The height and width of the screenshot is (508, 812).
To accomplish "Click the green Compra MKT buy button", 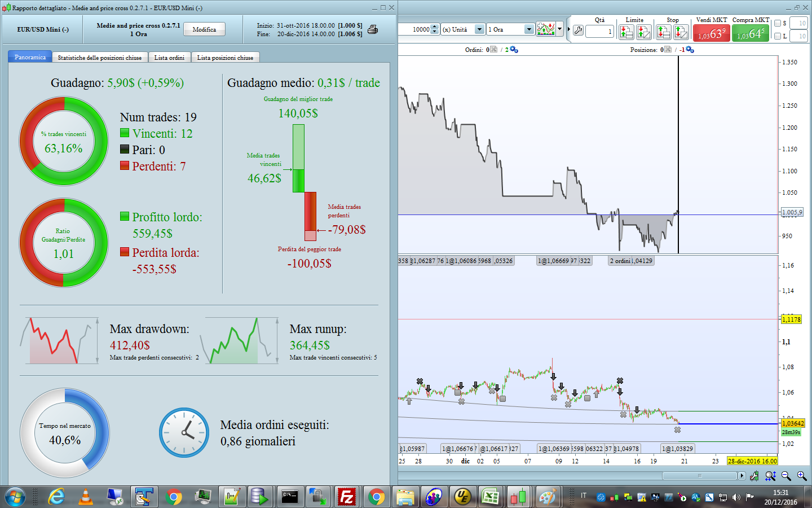I will pyautogui.click(x=751, y=33).
